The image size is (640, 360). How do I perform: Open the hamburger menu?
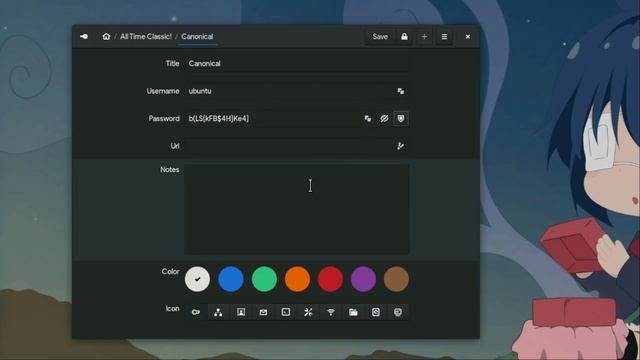click(x=444, y=37)
